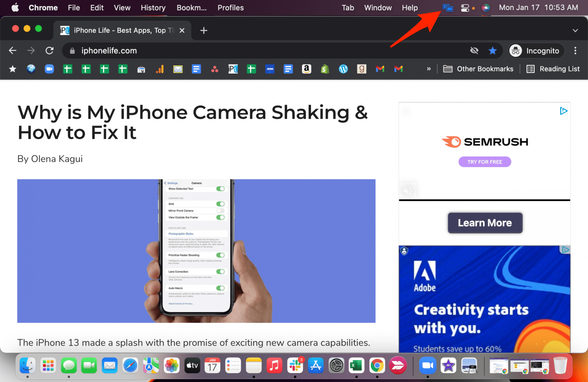This screenshot has height=382, width=588.
Task: Open the Amazon bookmark
Action: [x=306, y=69]
